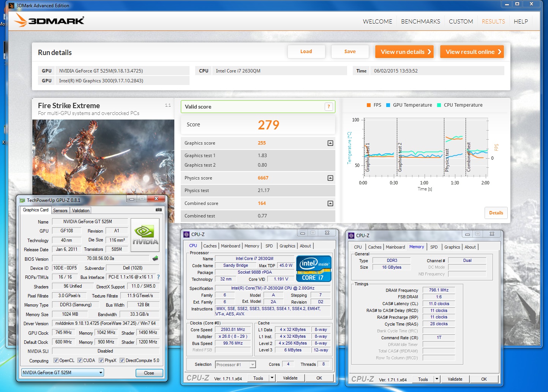Uncheck the PhysX checkbox

(101, 361)
